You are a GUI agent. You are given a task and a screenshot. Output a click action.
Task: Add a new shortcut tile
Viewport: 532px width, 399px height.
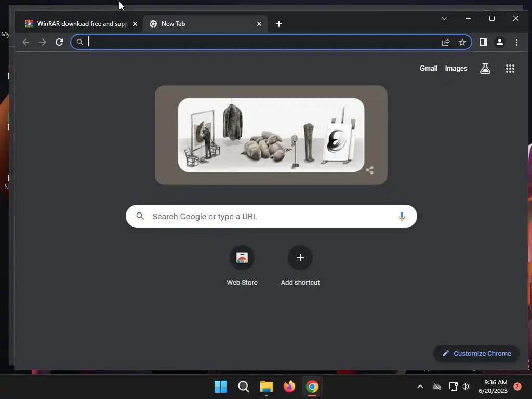click(x=300, y=266)
